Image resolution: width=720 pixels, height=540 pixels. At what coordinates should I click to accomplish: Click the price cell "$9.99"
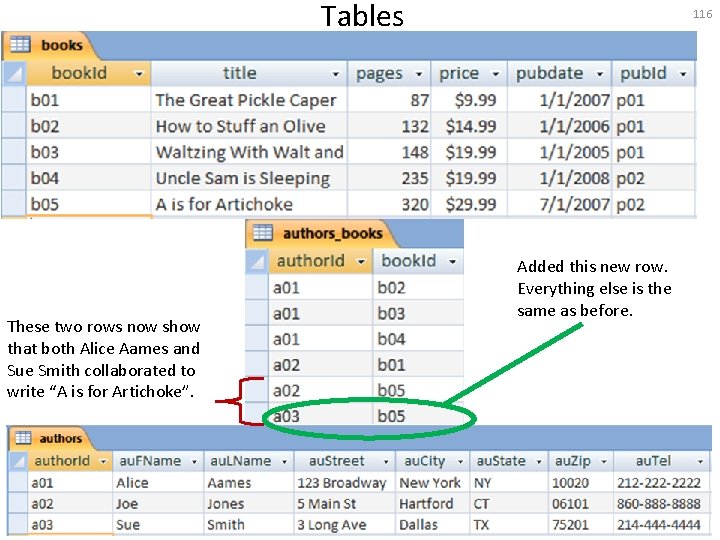click(x=469, y=100)
